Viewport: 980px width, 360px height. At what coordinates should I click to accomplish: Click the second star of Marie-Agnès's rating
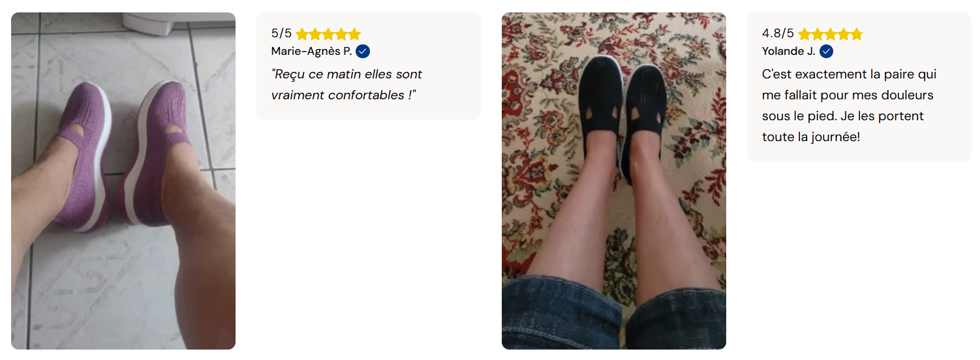(315, 34)
